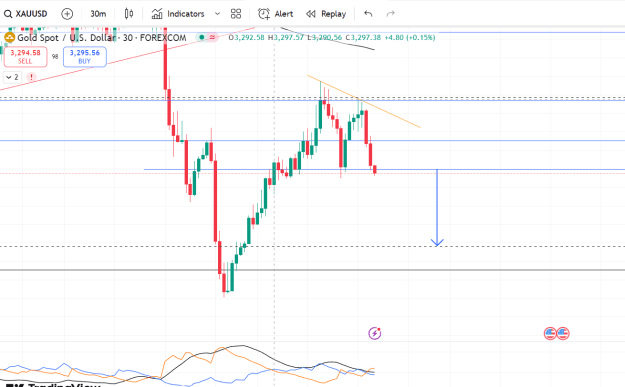Open the left US flag economic event

pos(550,333)
